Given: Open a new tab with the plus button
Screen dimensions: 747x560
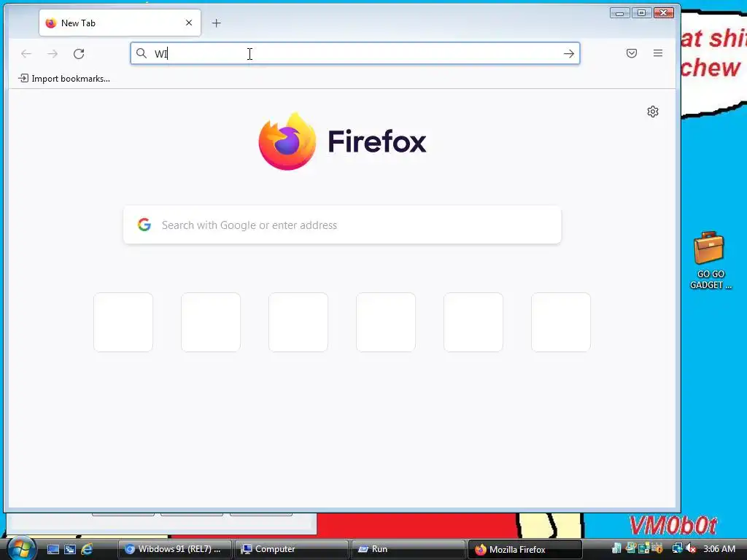Looking at the screenshot, I should click(216, 23).
